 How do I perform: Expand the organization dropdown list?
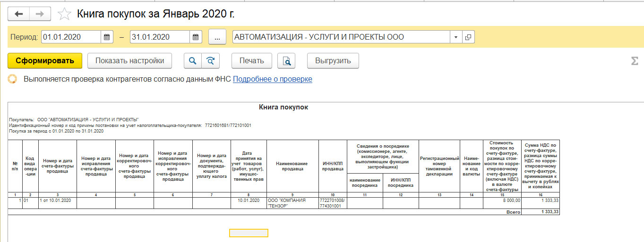tap(455, 37)
